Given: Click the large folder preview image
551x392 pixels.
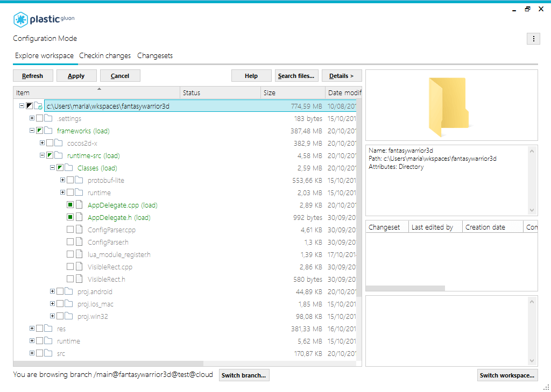Looking at the screenshot, I should click(449, 107).
